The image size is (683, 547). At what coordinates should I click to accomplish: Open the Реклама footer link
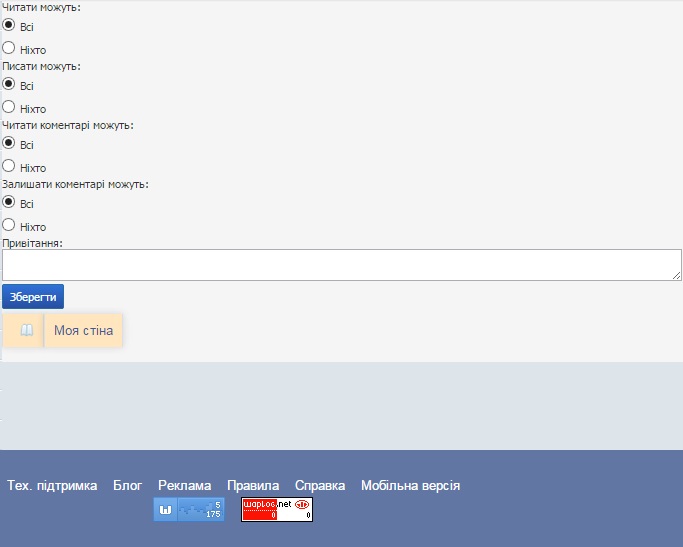coord(185,486)
